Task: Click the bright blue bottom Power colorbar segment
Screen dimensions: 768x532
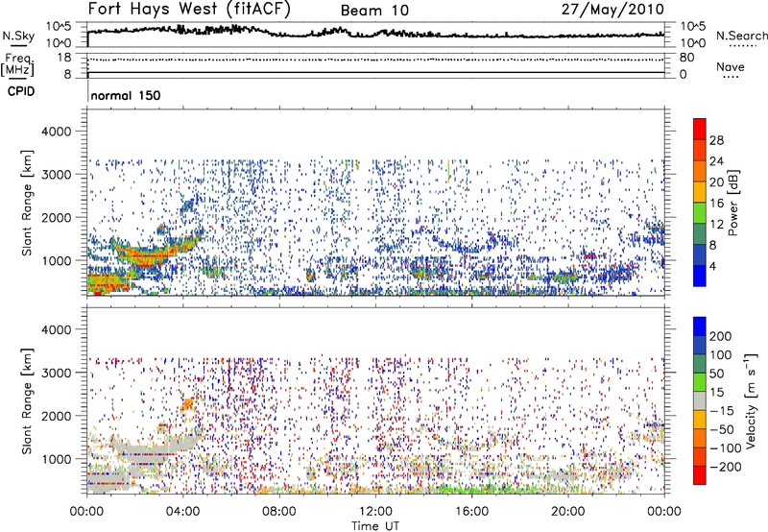Action: [700, 276]
